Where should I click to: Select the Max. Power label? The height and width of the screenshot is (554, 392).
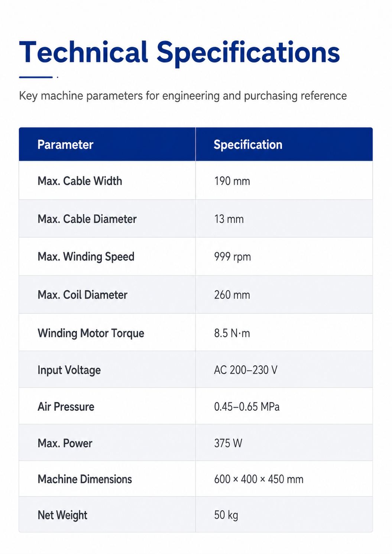[x=65, y=443]
